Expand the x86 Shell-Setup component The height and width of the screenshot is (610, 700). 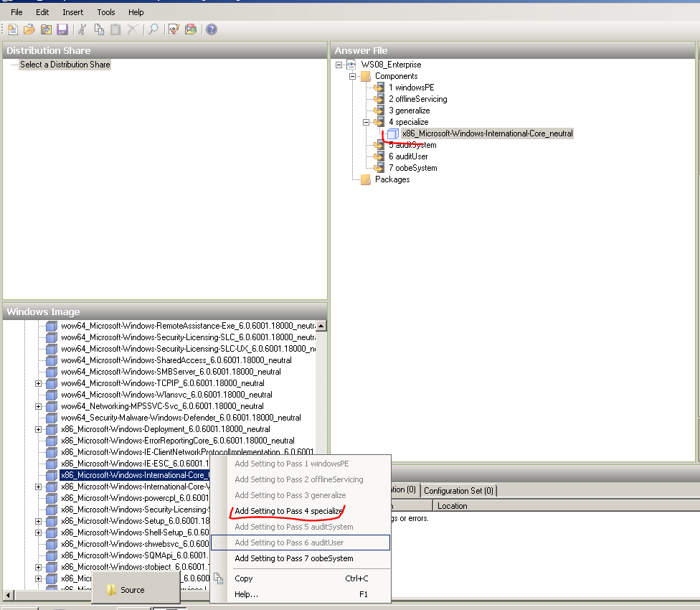39,532
